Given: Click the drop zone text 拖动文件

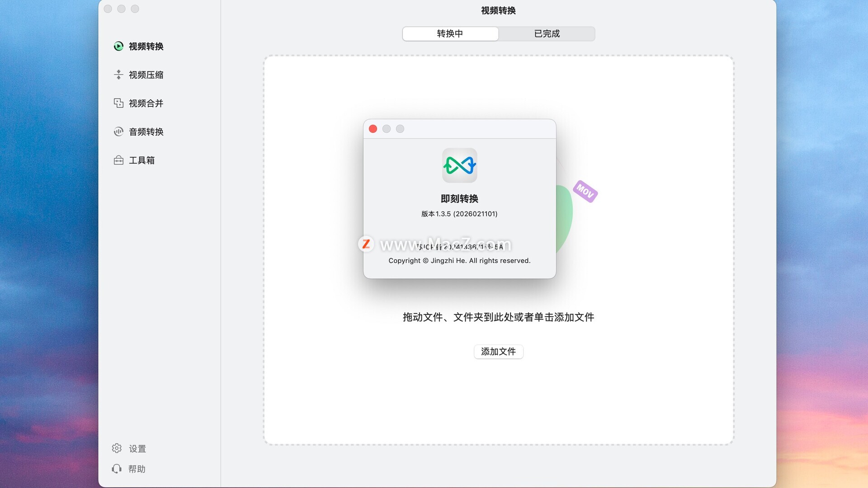Looking at the screenshot, I should click(498, 317).
